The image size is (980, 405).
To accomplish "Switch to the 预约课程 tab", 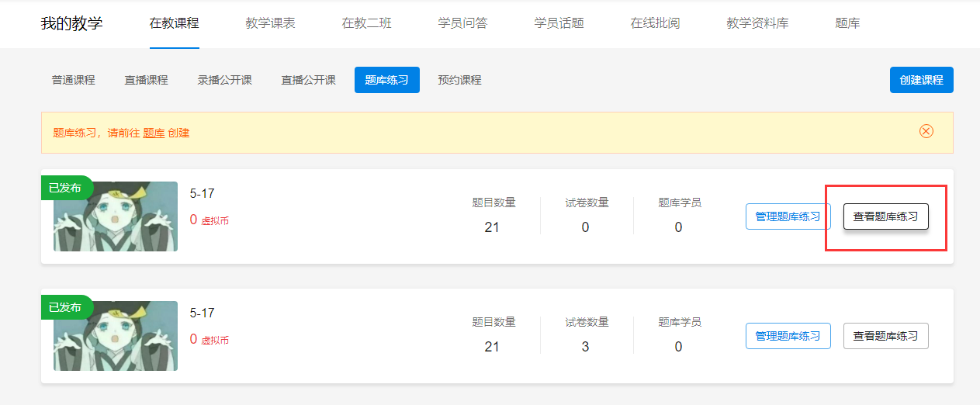I will pyautogui.click(x=459, y=80).
